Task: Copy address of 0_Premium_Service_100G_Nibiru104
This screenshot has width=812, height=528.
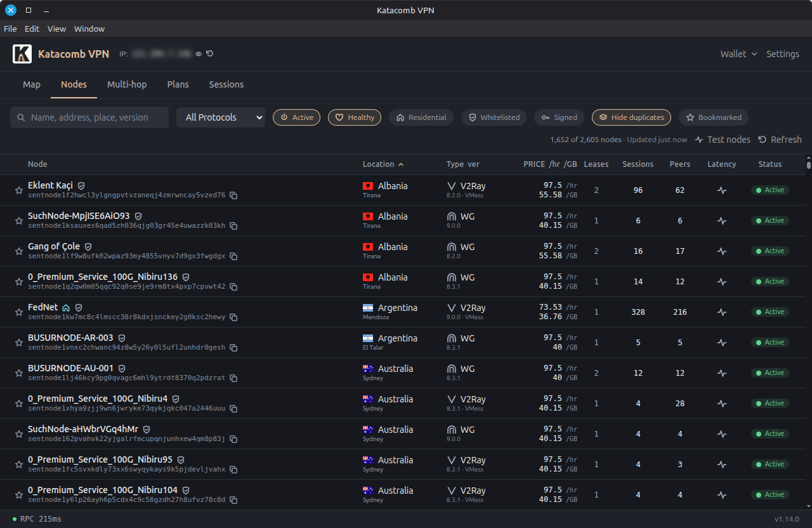Action: pos(233,500)
